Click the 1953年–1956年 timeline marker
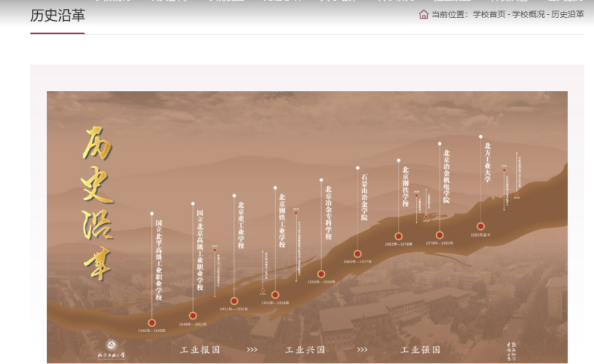This screenshot has width=594, height=364. tap(275, 294)
